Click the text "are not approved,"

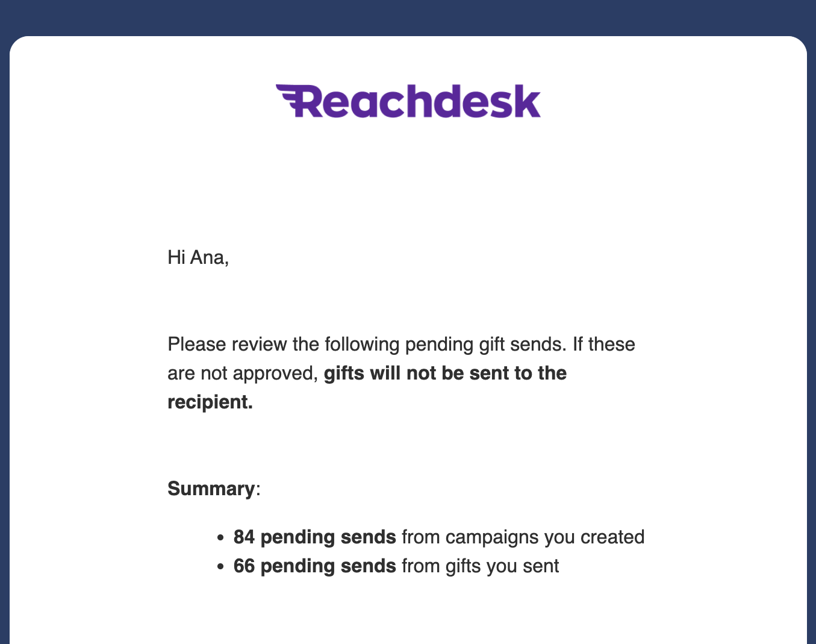coord(242,374)
